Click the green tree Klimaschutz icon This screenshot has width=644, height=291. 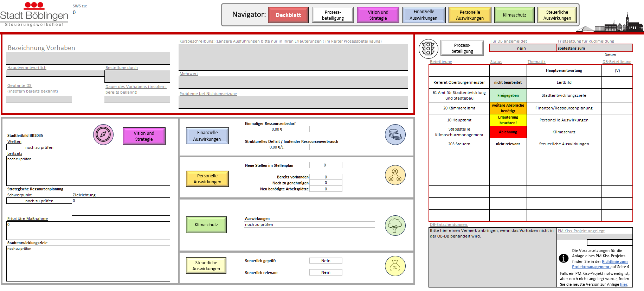[395, 226]
